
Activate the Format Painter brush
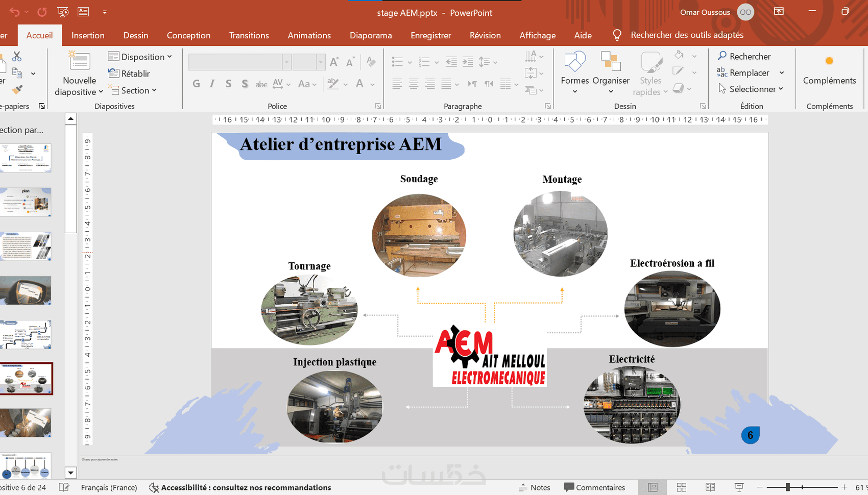pyautogui.click(x=17, y=90)
